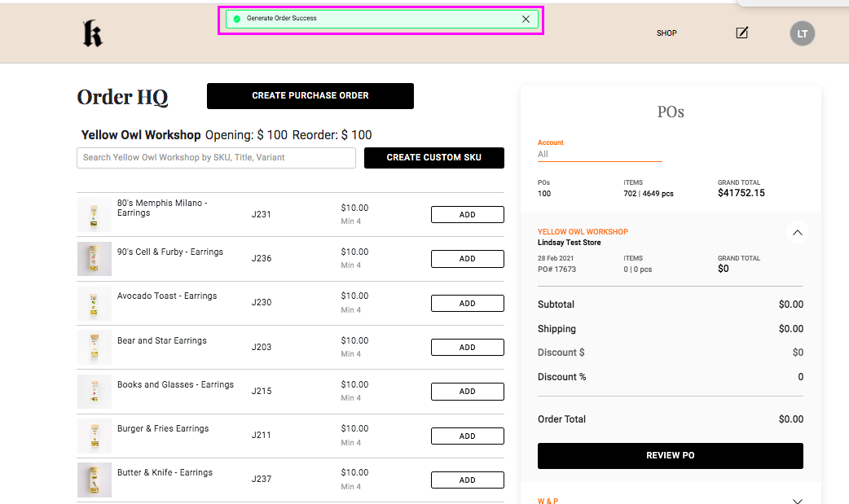849x504 pixels.
Task: Add 80's Memphis Milano Earrings to order
Action: pyautogui.click(x=467, y=215)
